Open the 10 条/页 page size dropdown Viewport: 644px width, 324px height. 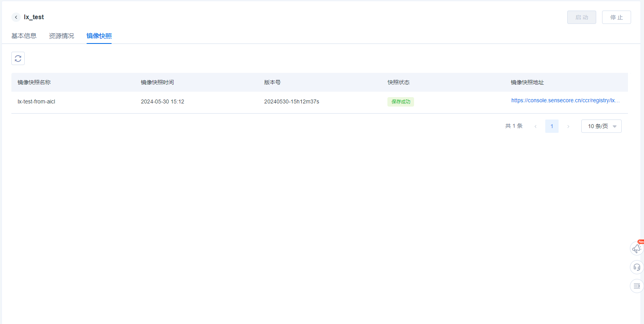click(601, 126)
